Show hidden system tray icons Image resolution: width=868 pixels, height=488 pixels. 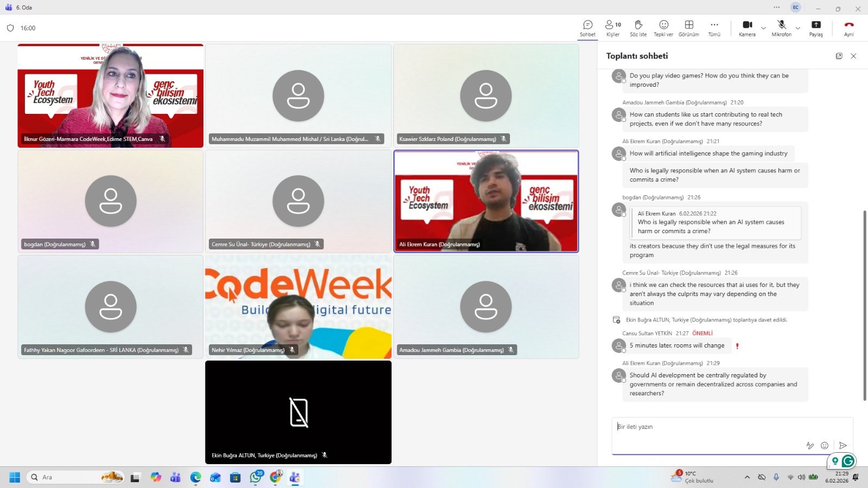pos(747,477)
